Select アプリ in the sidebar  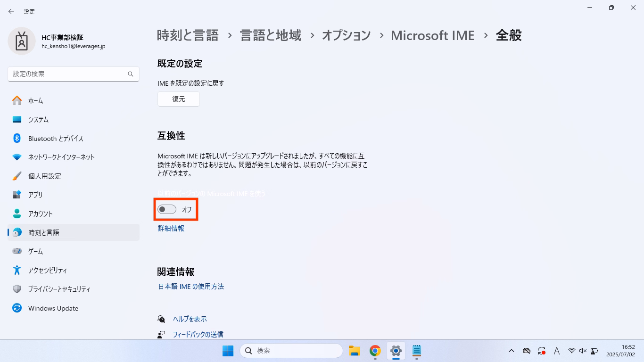(74, 195)
